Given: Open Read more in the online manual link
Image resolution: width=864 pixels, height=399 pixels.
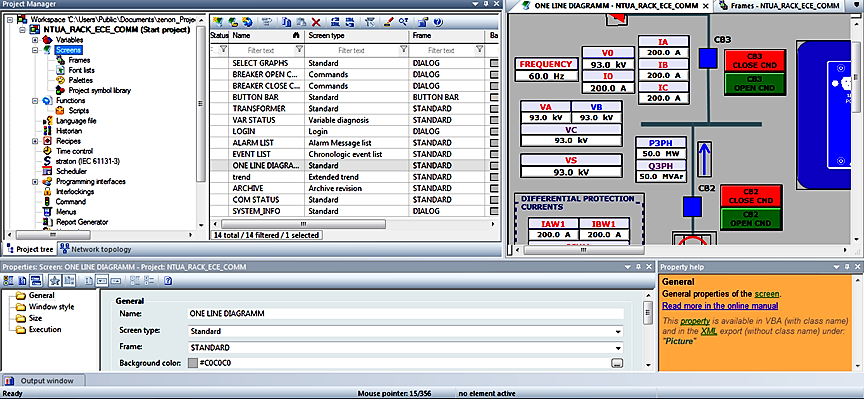Looking at the screenshot, I should click(x=720, y=306).
